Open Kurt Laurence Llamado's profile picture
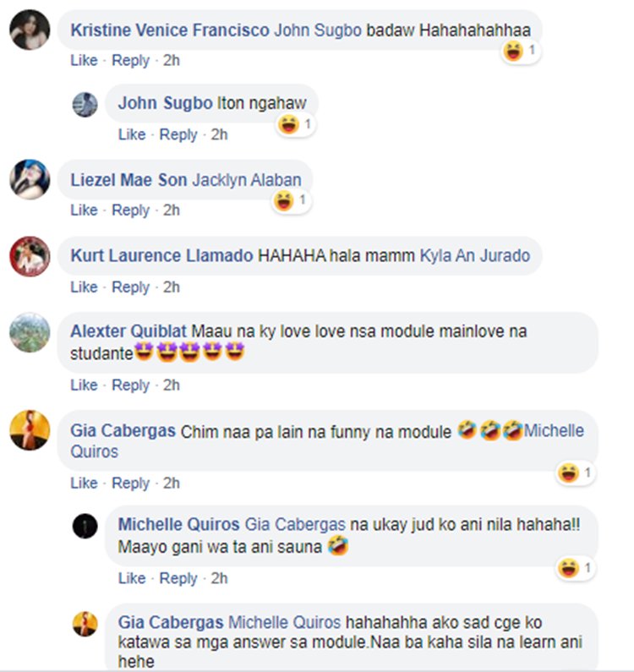Viewport: 634px width, 672px height. click(30, 256)
